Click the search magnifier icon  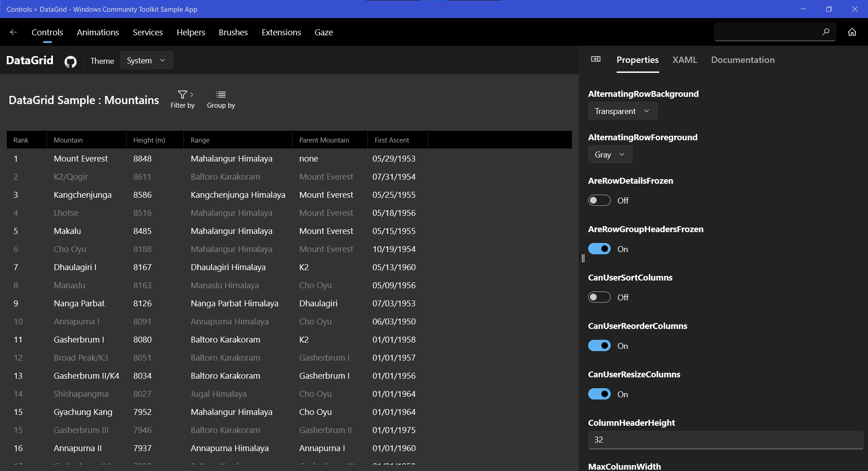826,32
